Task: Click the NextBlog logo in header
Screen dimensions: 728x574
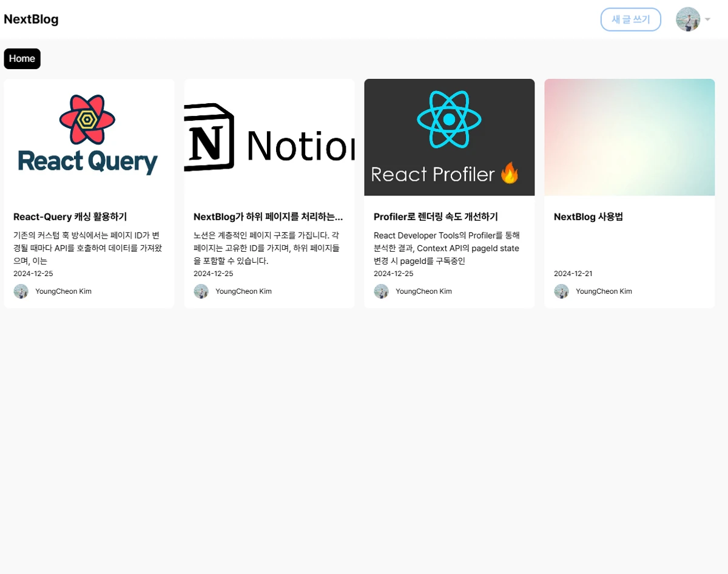Action: click(x=31, y=19)
